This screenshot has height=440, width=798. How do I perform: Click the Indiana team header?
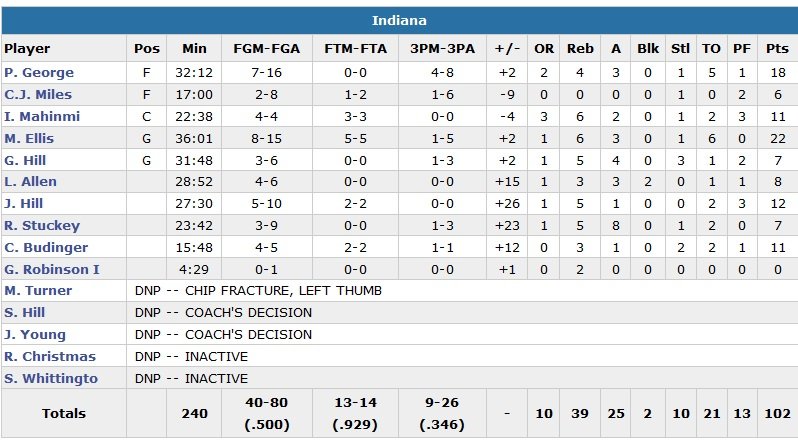(x=399, y=20)
